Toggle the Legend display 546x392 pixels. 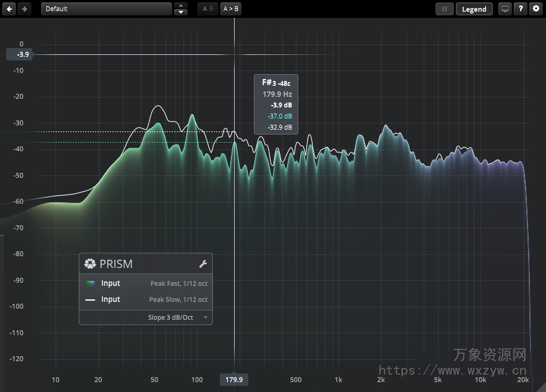pyautogui.click(x=474, y=9)
